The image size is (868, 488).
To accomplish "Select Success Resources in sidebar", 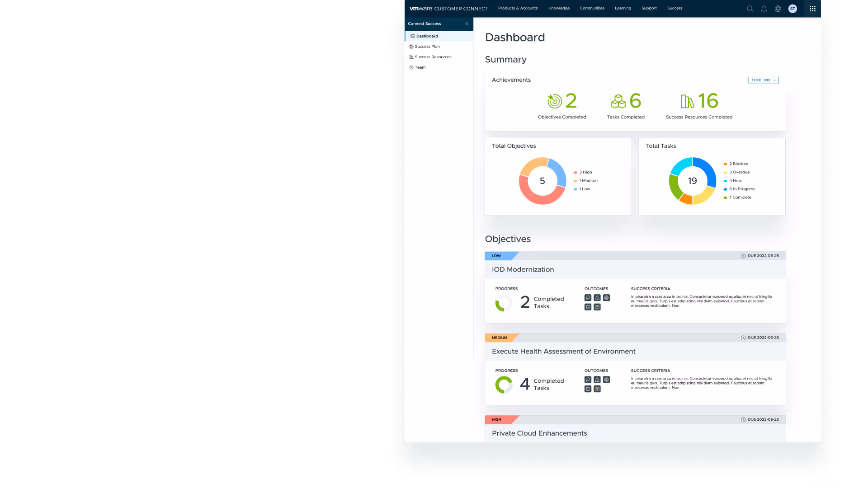I will (433, 57).
